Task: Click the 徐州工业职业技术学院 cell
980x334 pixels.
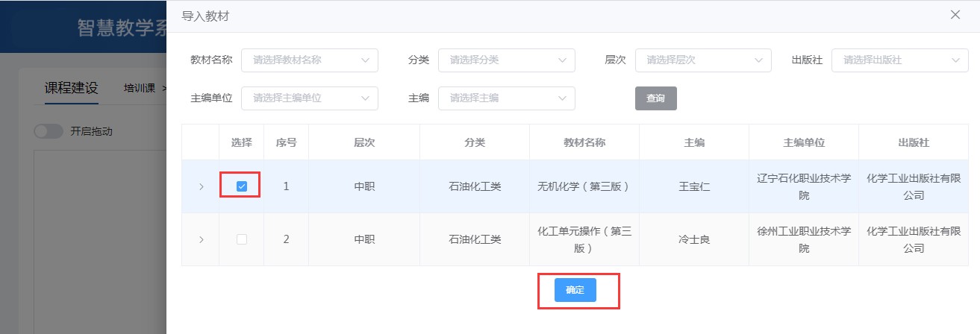Action: (803, 239)
